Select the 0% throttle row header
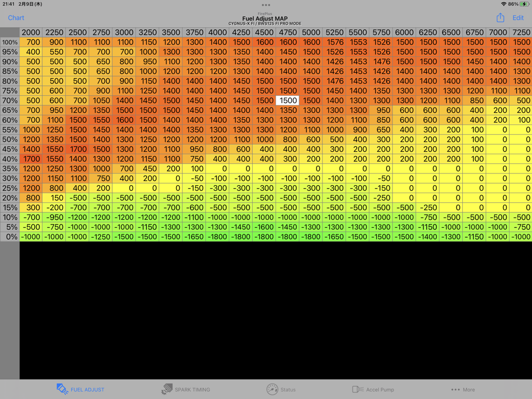 [x=10, y=237]
